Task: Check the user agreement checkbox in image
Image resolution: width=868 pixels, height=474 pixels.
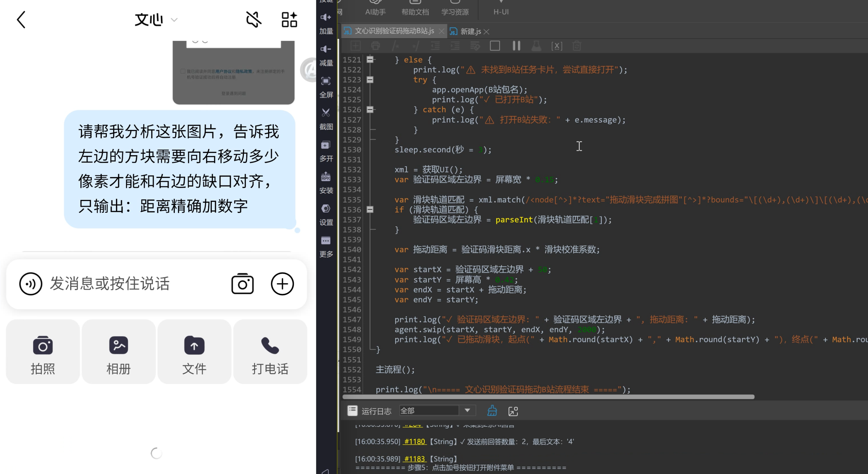Action: tap(183, 71)
